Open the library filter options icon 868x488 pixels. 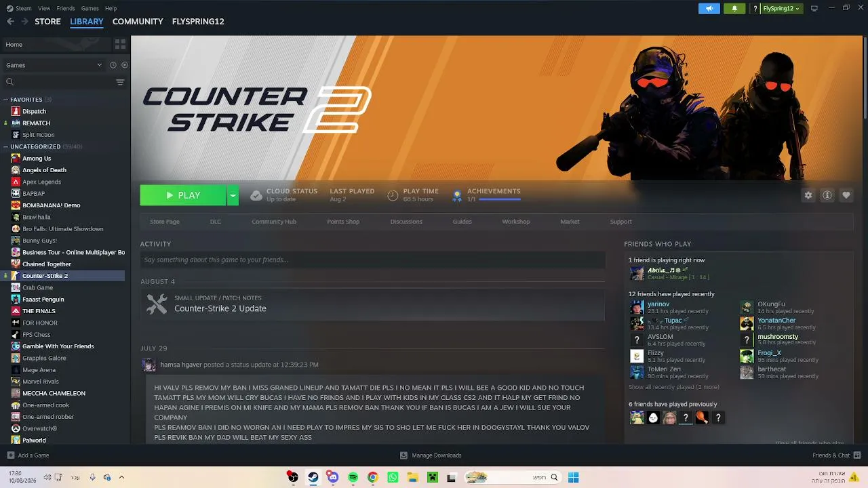pyautogui.click(x=120, y=82)
